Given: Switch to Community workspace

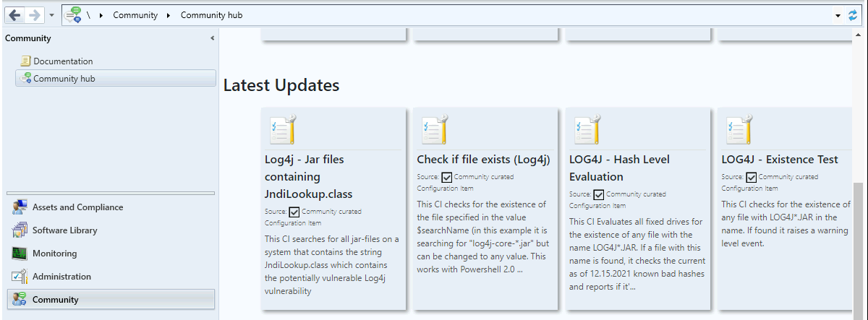Looking at the screenshot, I should [111, 299].
